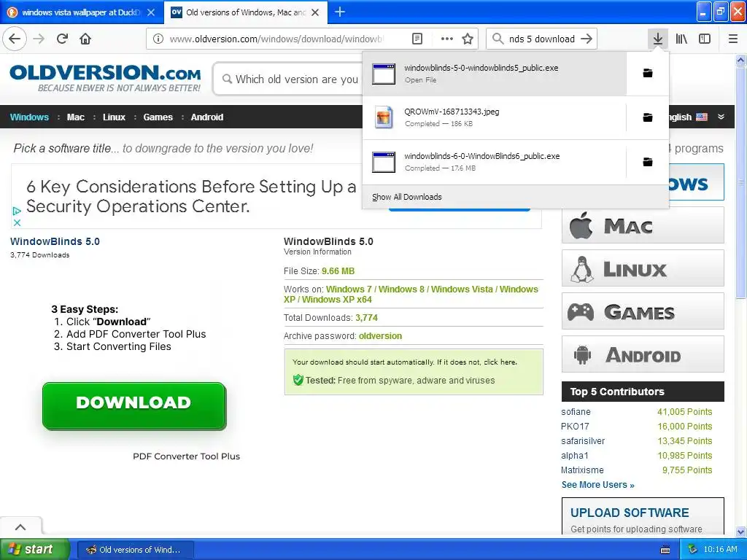Select the Old versions of Windows tab
Screen dimensions: 747x560
tap(245, 12)
